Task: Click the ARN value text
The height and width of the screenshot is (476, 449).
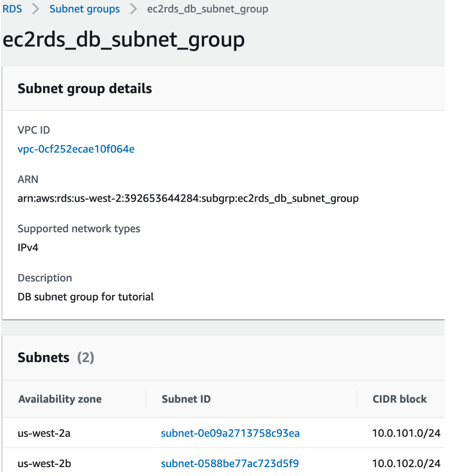Action: pyautogui.click(x=188, y=198)
